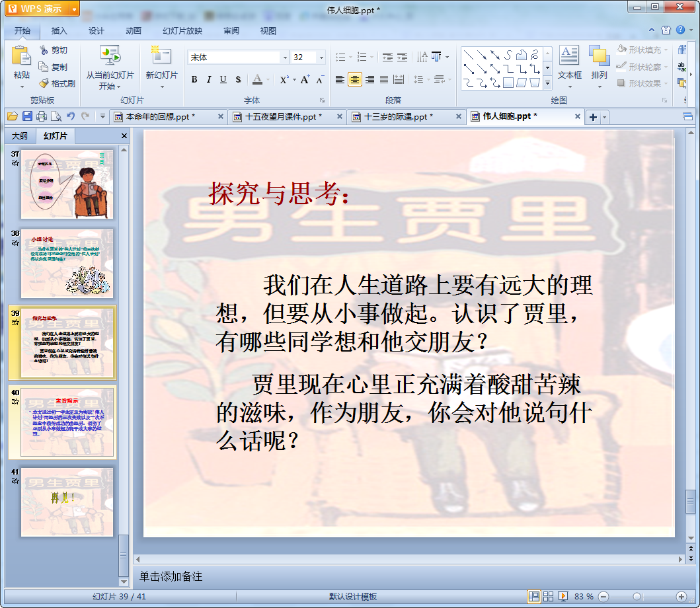The image size is (700, 608).
Task: Click the bullet list icon
Action: tap(340, 57)
